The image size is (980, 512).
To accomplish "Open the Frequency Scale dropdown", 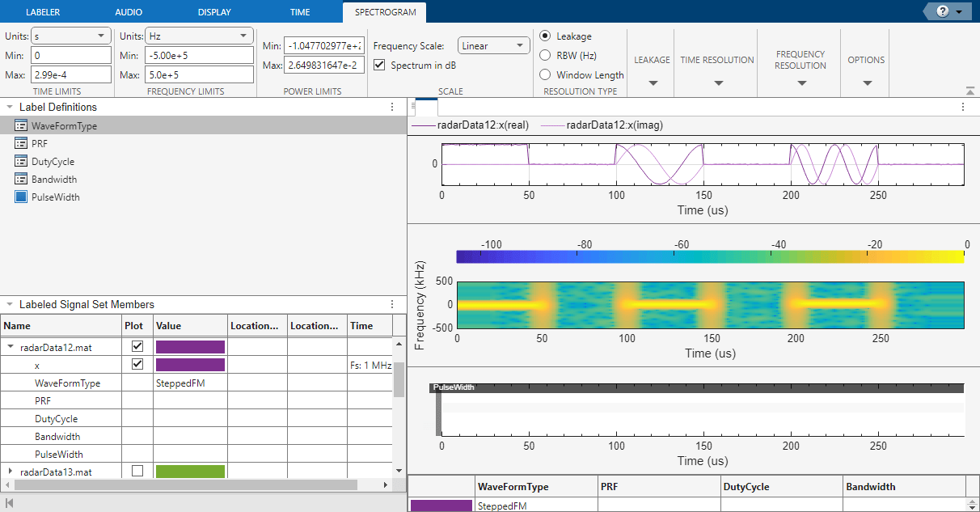I will tap(493, 46).
